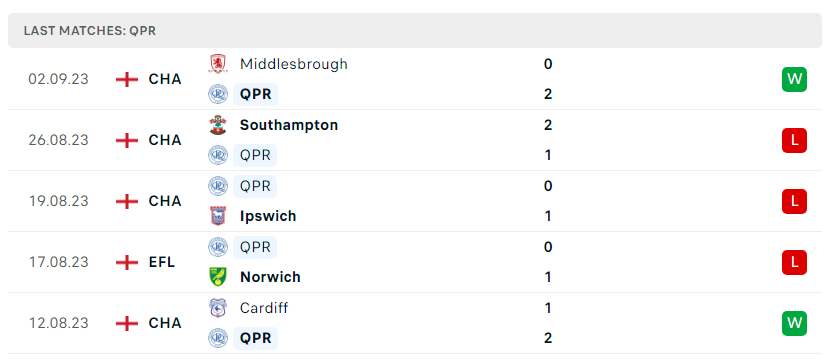Click the Southampton club crest icon
The image size is (827, 360).
[x=218, y=125]
